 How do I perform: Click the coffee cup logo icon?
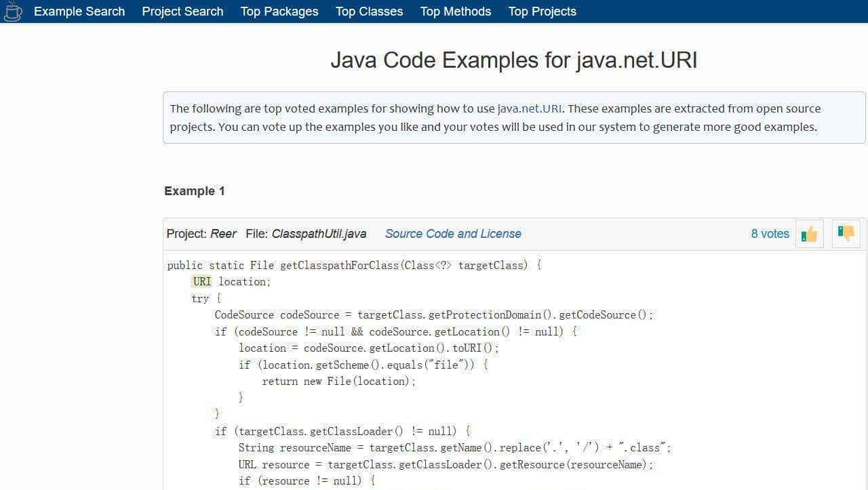(12, 12)
